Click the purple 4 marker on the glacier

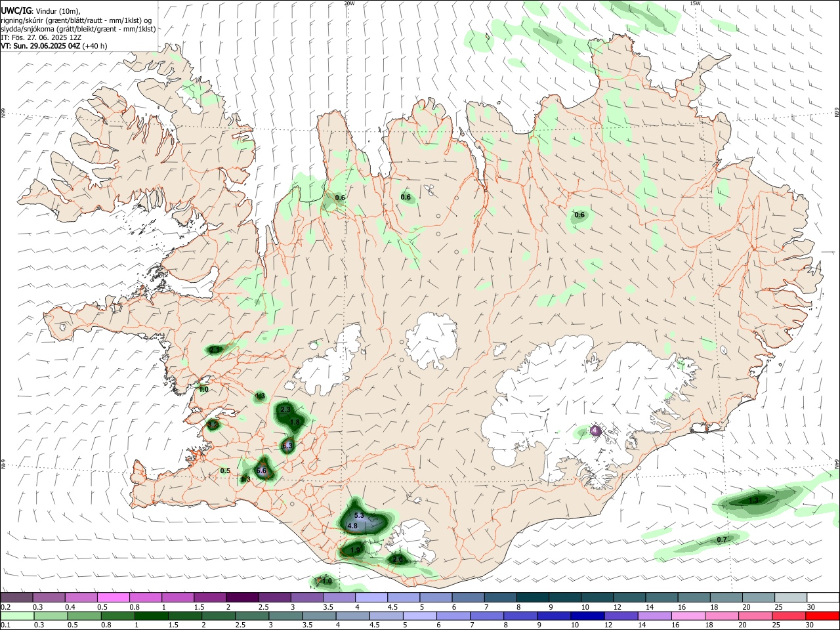[595, 430]
